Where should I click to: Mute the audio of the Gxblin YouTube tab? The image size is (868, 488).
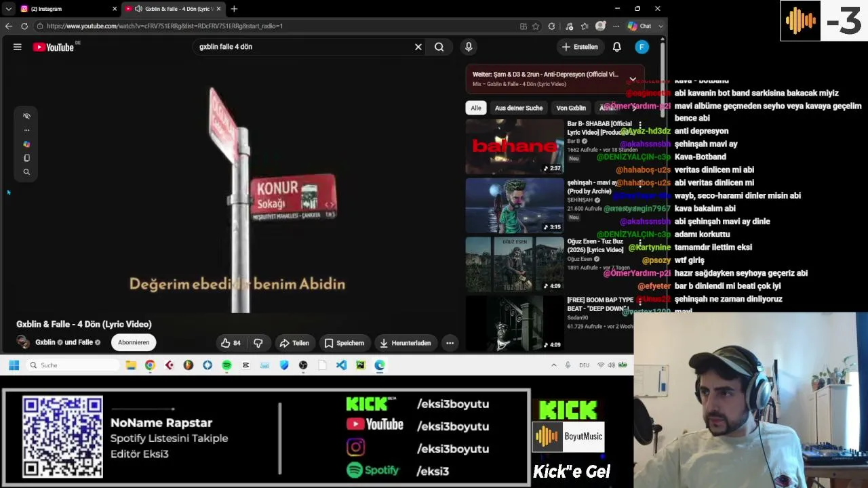138,9
